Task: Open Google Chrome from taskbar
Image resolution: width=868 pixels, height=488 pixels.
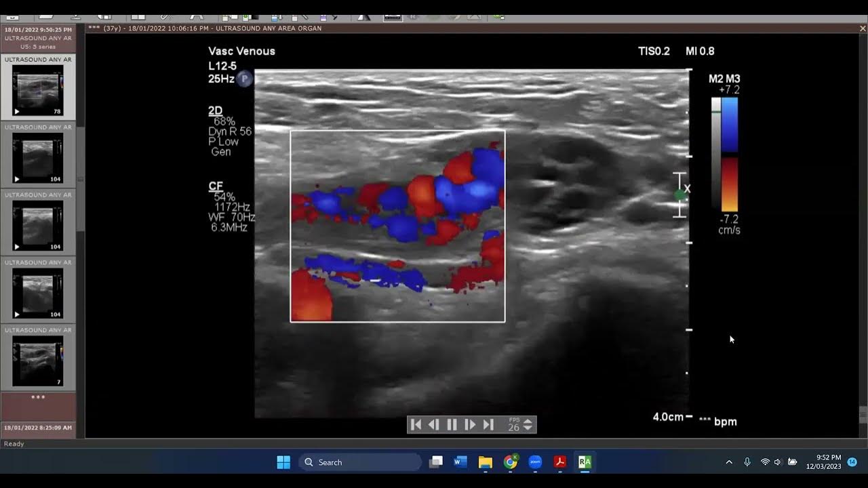Action: [510, 462]
